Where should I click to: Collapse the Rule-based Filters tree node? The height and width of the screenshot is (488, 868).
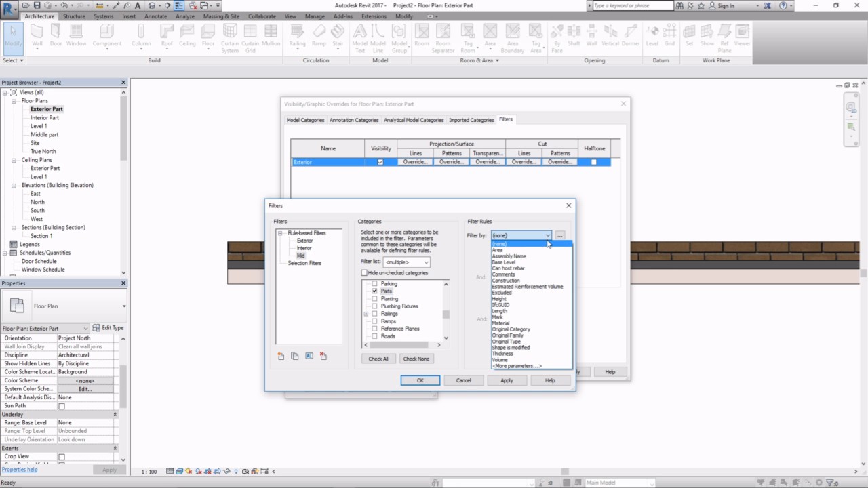tap(280, 233)
